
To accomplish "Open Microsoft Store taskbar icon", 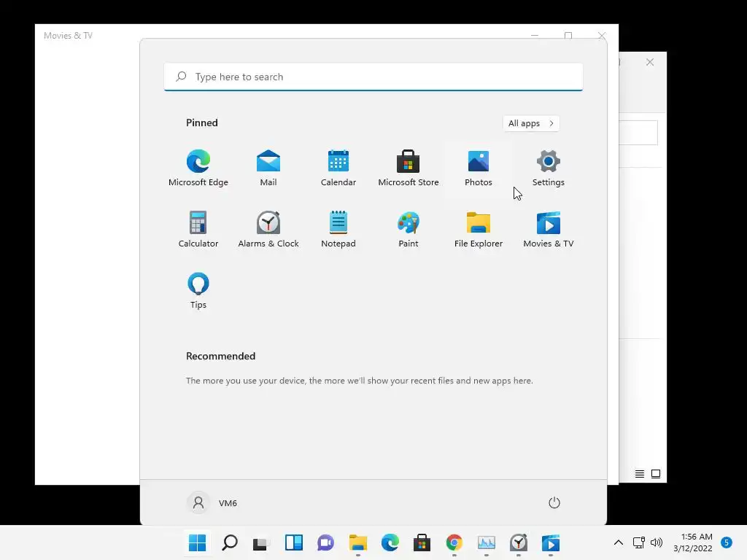I will point(422,542).
